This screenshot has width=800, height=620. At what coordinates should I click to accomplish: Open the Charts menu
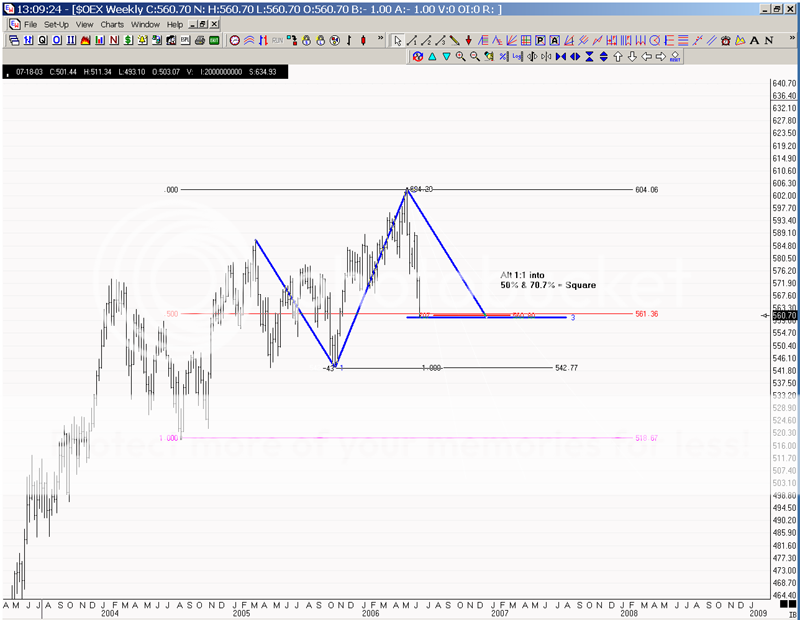coord(112,24)
